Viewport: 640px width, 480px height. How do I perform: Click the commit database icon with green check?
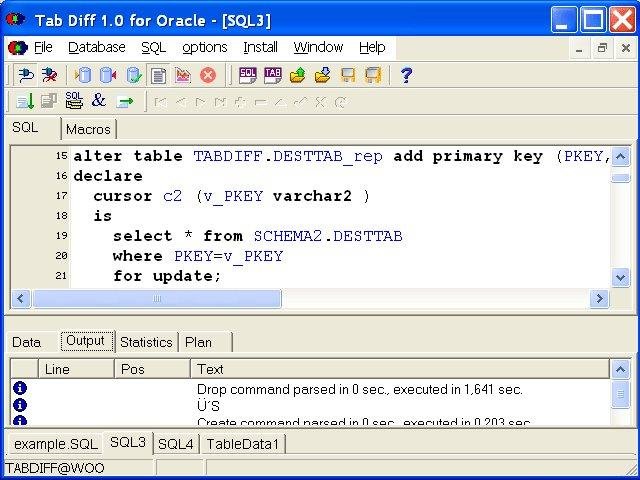[133, 76]
